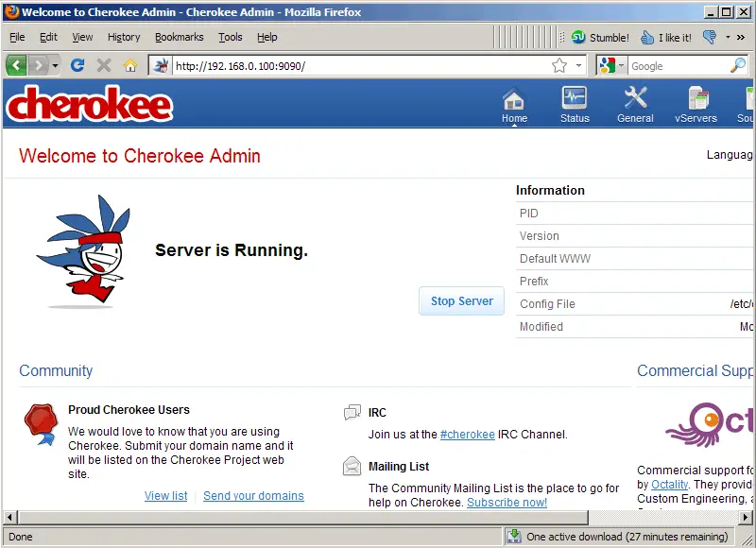Expand the toolbar overflow chevron
This screenshot has width=756, height=548.
click(741, 37)
